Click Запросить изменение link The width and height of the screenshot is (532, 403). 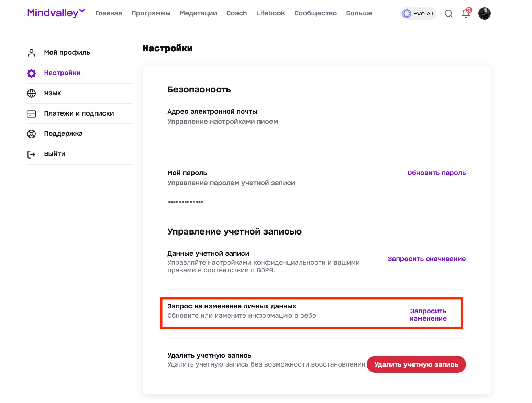pos(428,315)
